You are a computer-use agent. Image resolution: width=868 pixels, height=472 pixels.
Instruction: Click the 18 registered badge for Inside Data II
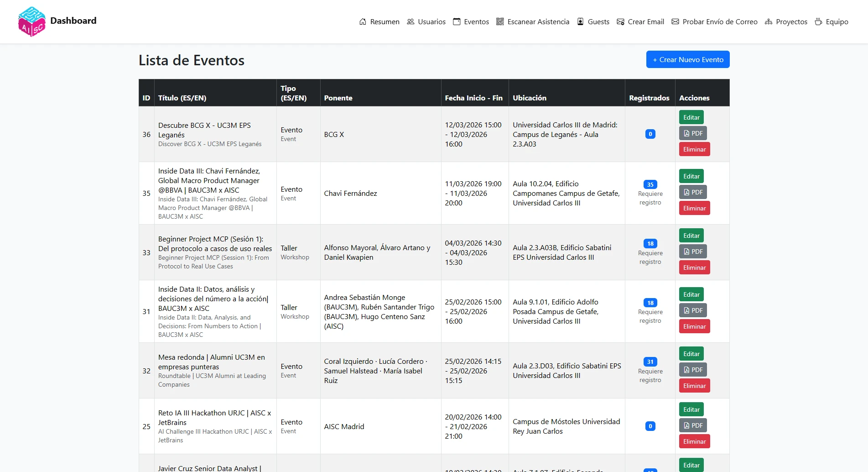[x=650, y=303]
